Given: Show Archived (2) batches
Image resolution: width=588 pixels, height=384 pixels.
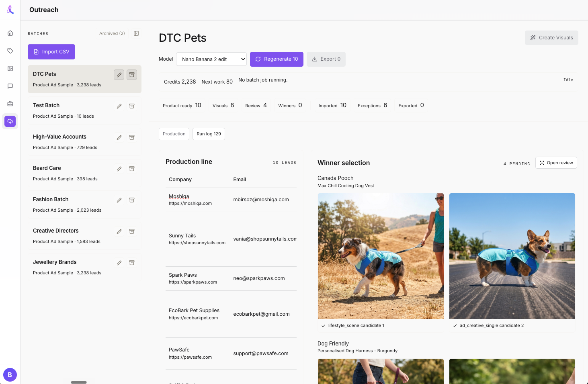Looking at the screenshot, I should pos(112,33).
